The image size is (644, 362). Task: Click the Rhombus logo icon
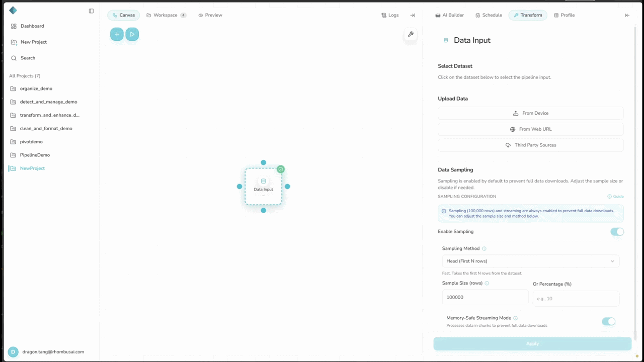coord(13,11)
